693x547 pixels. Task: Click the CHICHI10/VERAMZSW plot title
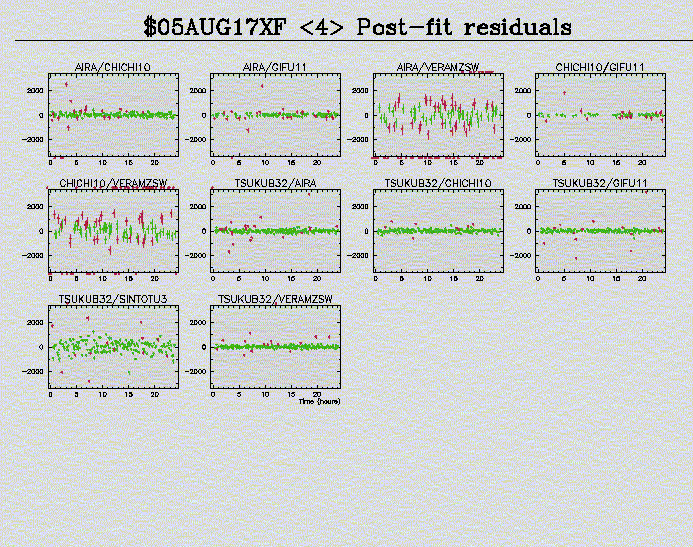coord(113,183)
